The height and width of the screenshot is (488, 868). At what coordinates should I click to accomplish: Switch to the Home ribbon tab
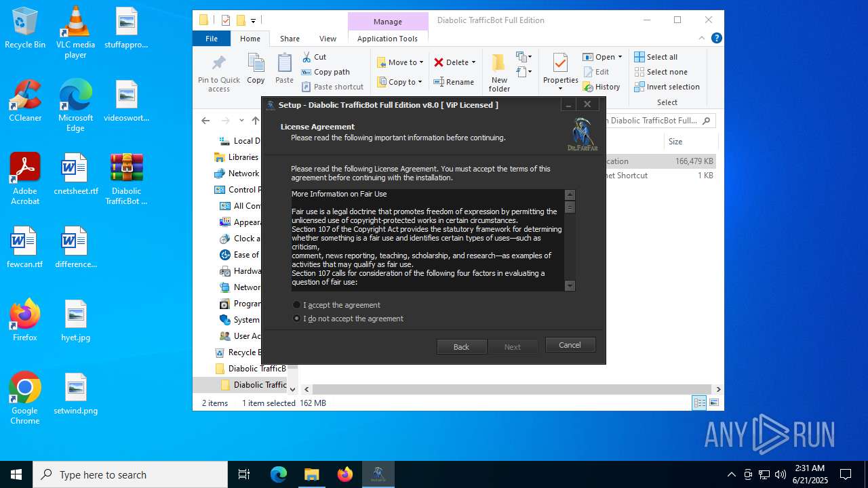[250, 39]
